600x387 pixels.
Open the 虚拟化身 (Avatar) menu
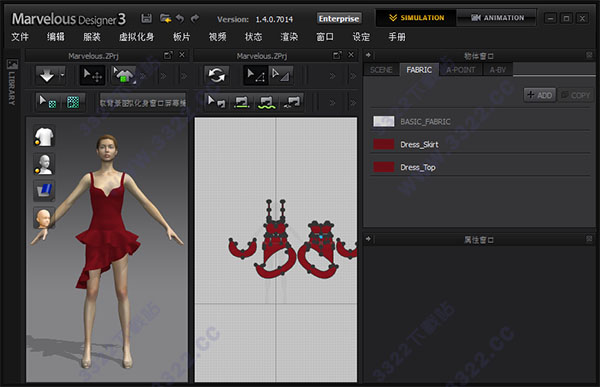tap(137, 37)
